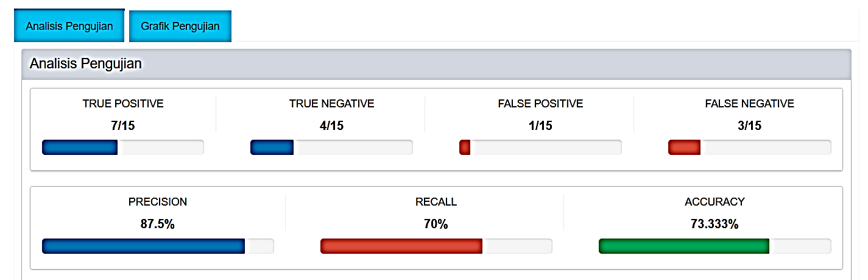Click the 70% recall value
This screenshot has width=868, height=280.
(436, 224)
